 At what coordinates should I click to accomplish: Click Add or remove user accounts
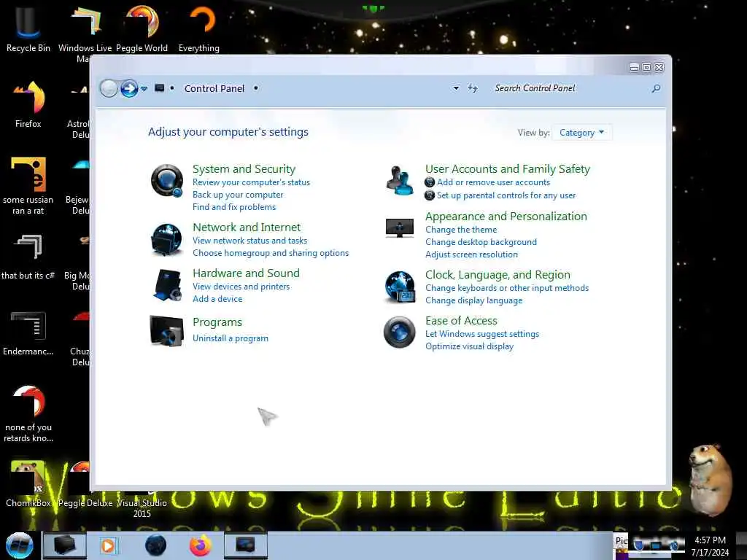pyautogui.click(x=494, y=182)
